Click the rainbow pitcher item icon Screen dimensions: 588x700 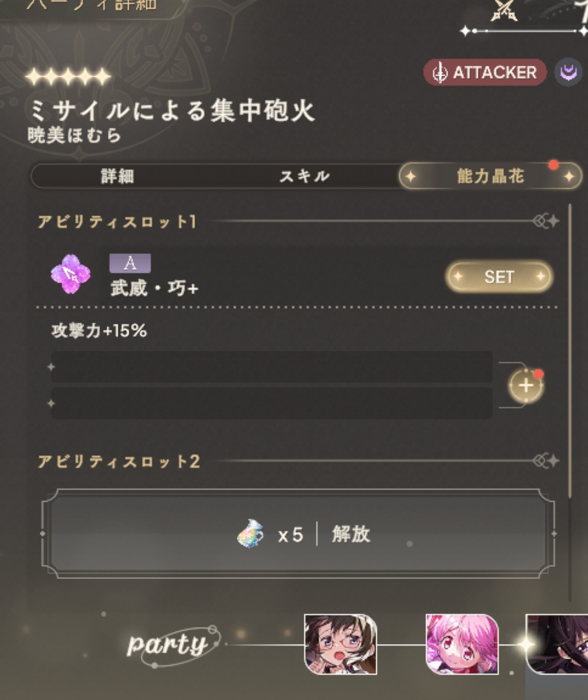point(251,534)
